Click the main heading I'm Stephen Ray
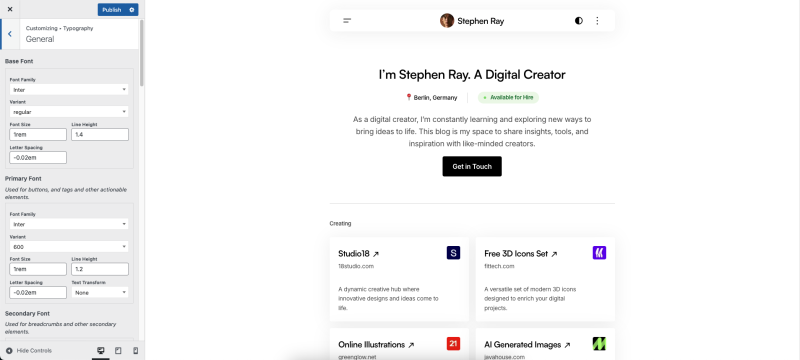 [472, 74]
